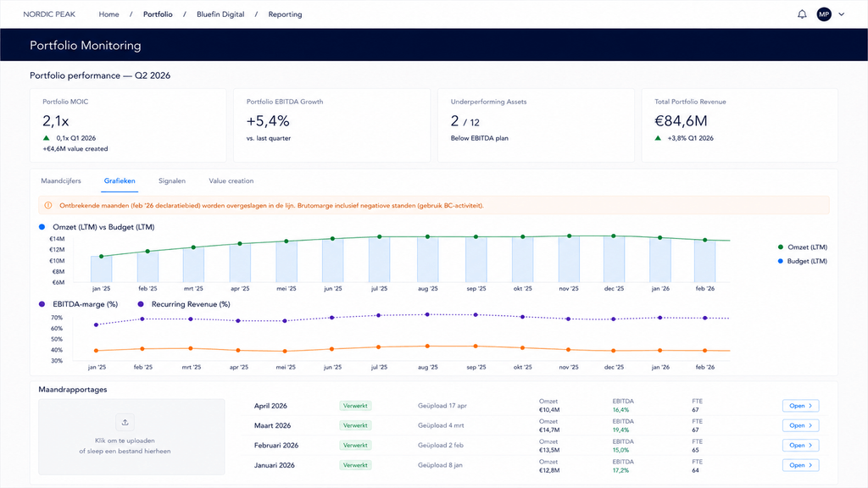Image resolution: width=868 pixels, height=488 pixels.
Task: Open the Maart 2026 report
Action: click(x=800, y=425)
